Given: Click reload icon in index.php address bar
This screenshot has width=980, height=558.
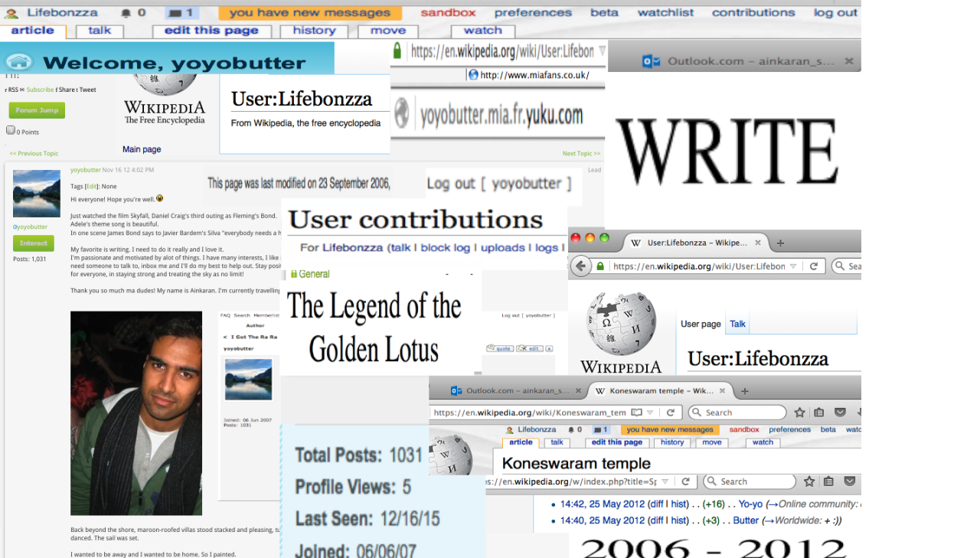Looking at the screenshot, I should point(685,481).
